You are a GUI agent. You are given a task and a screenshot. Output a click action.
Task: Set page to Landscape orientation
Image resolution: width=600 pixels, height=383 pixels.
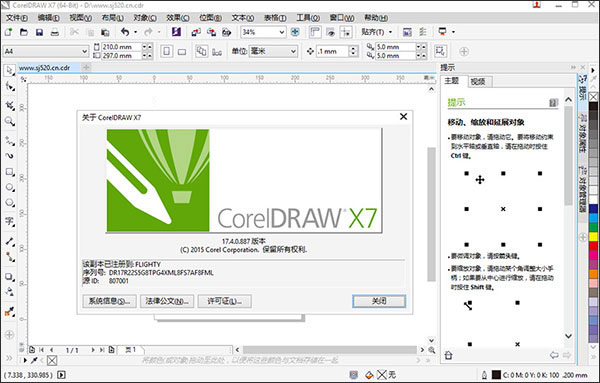tap(182, 51)
